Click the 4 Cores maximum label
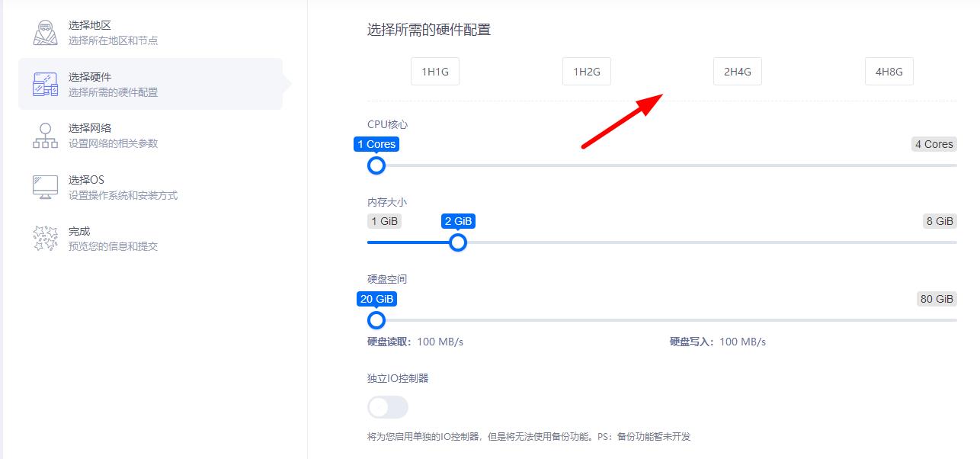 934,144
